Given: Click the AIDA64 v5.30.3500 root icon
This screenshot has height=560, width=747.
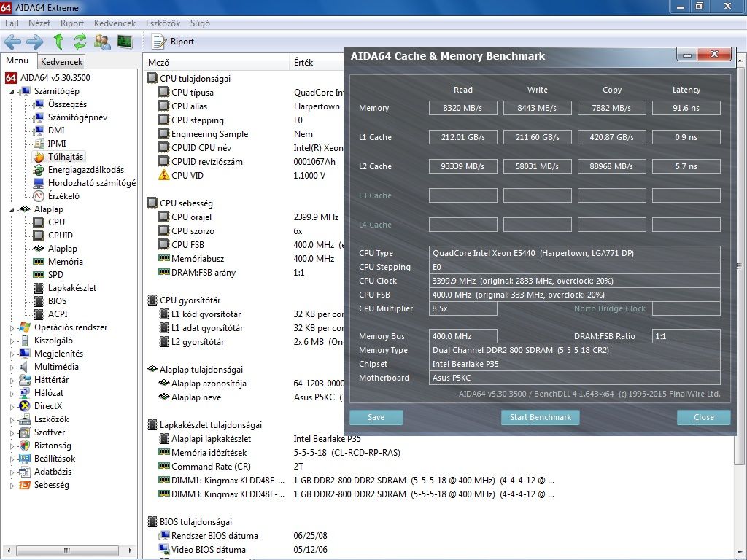Looking at the screenshot, I should point(10,77).
